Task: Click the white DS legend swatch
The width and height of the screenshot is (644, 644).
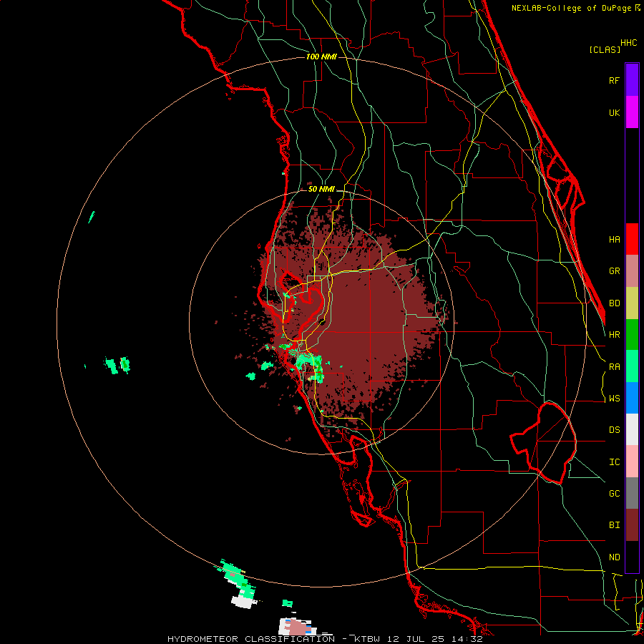Action: pyautogui.click(x=632, y=429)
